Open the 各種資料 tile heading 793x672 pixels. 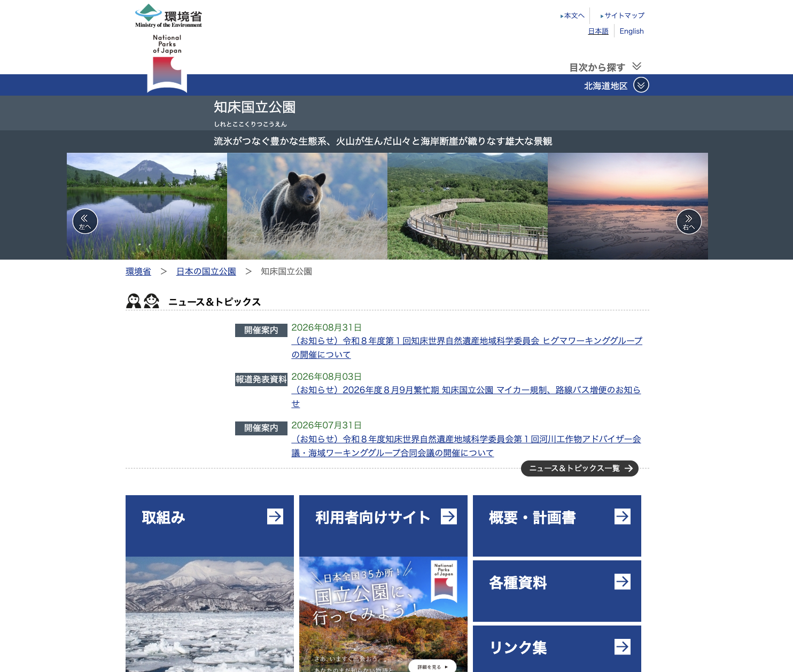(x=518, y=583)
